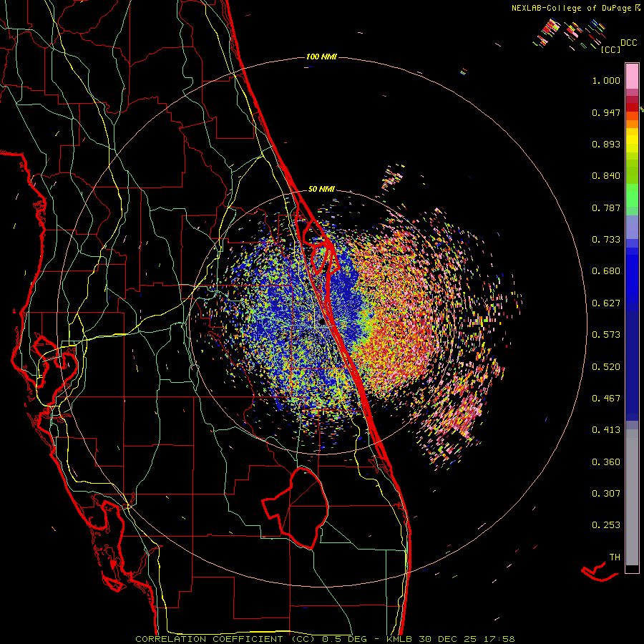Click the 0.467 scale value
The width and height of the screenshot is (644, 644).
click(x=606, y=399)
